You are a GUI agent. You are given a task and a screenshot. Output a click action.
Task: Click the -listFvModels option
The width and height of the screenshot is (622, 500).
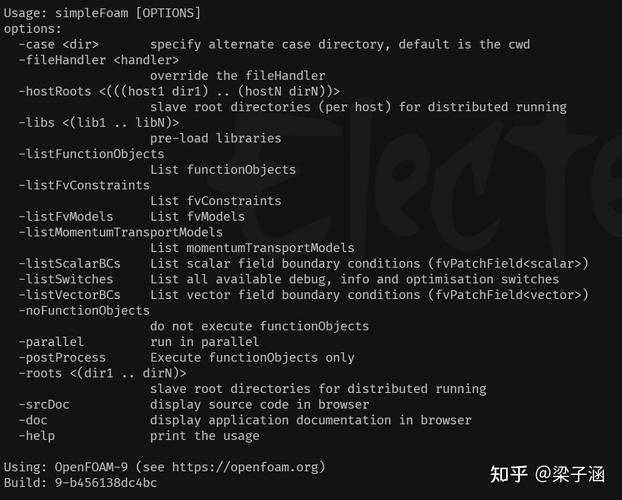[69, 216]
